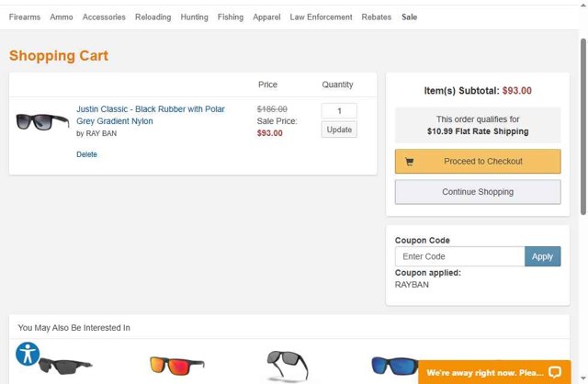Click Proceed to Checkout
The image size is (588, 384).
click(478, 162)
